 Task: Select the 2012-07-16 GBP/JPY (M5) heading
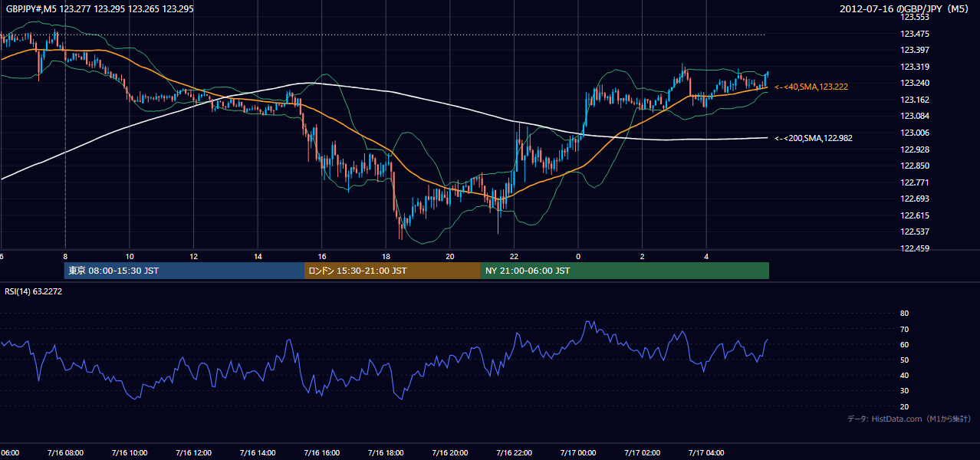click(x=906, y=8)
